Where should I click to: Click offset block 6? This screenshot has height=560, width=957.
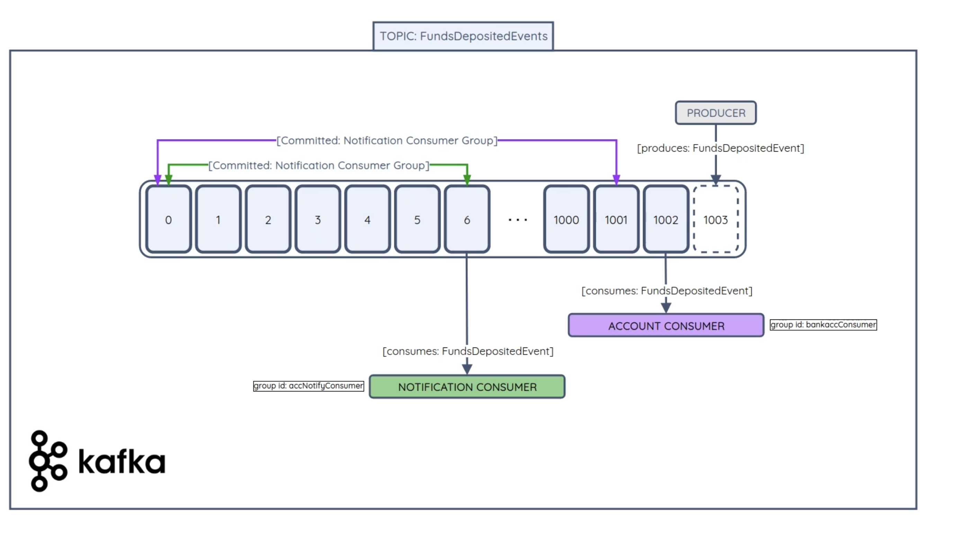467,220
